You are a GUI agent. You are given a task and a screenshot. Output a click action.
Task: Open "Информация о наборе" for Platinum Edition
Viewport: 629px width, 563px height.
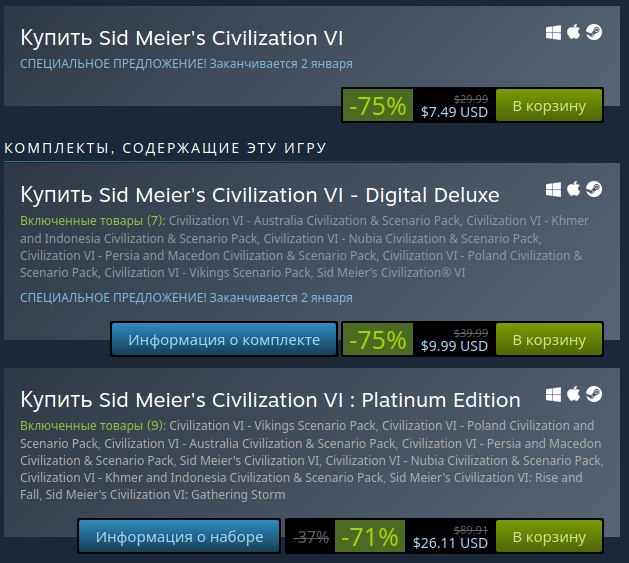pos(179,537)
